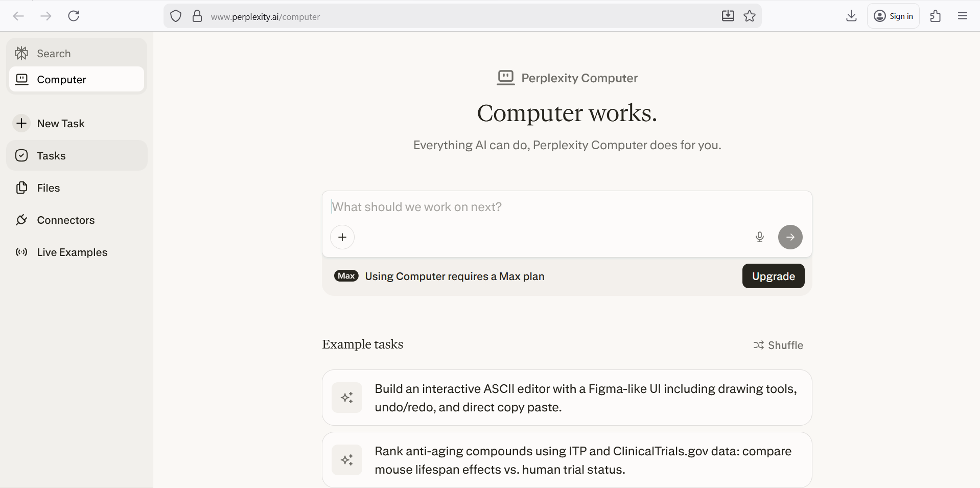980x488 pixels.
Task: Show site security info via padlock
Action: [x=197, y=16]
